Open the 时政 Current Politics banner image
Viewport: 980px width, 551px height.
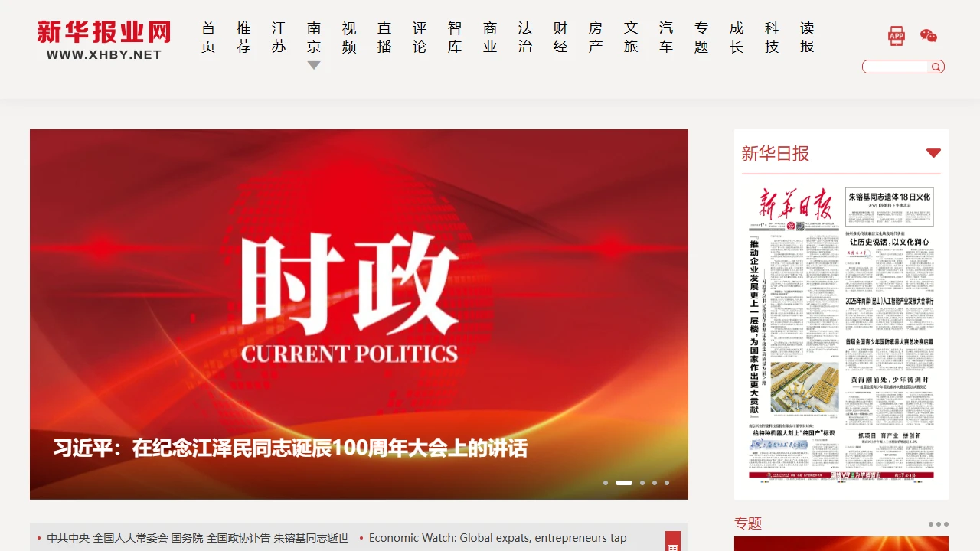pos(359,315)
